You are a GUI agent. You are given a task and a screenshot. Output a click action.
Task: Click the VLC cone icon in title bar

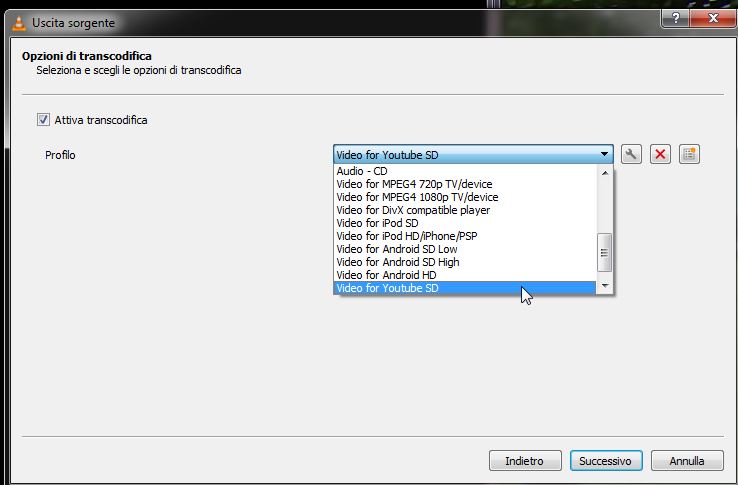(x=19, y=23)
